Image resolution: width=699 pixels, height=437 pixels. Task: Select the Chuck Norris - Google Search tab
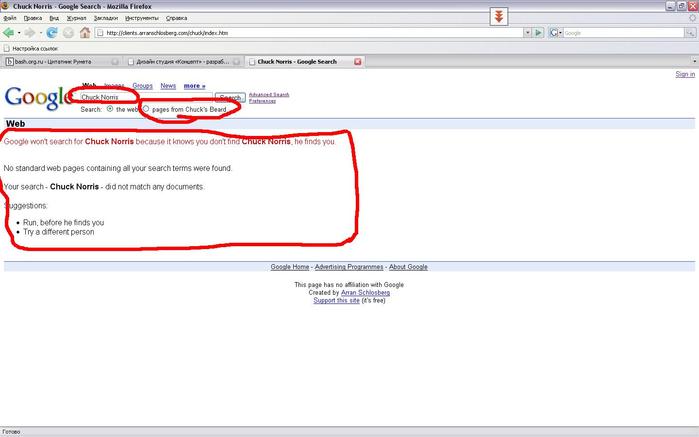pyautogui.click(x=305, y=62)
